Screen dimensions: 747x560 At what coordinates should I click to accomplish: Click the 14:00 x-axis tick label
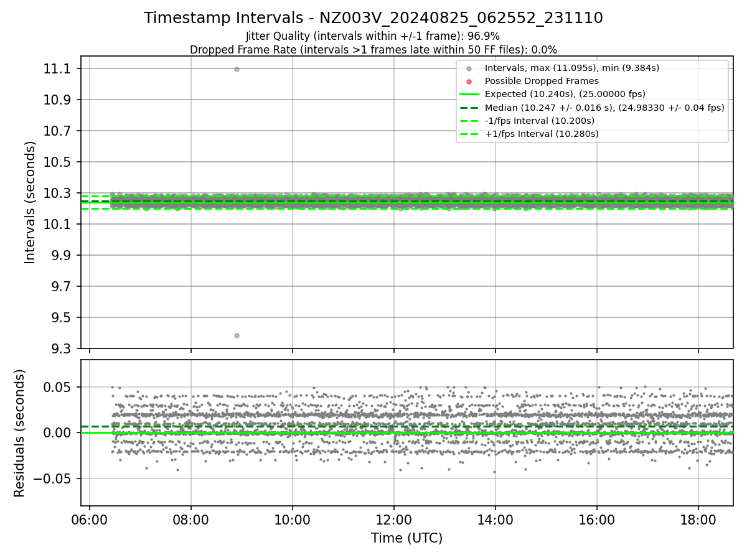tap(495, 520)
